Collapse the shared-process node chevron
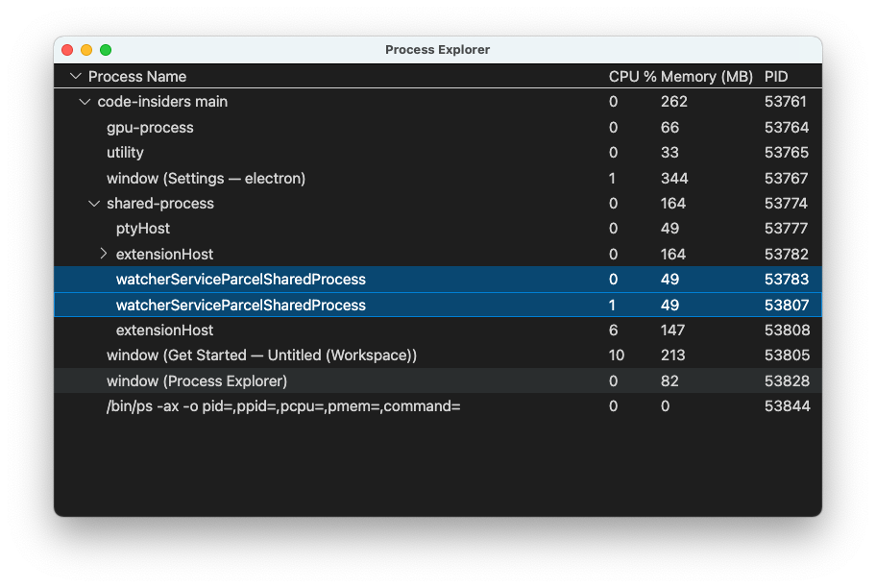 click(x=94, y=204)
